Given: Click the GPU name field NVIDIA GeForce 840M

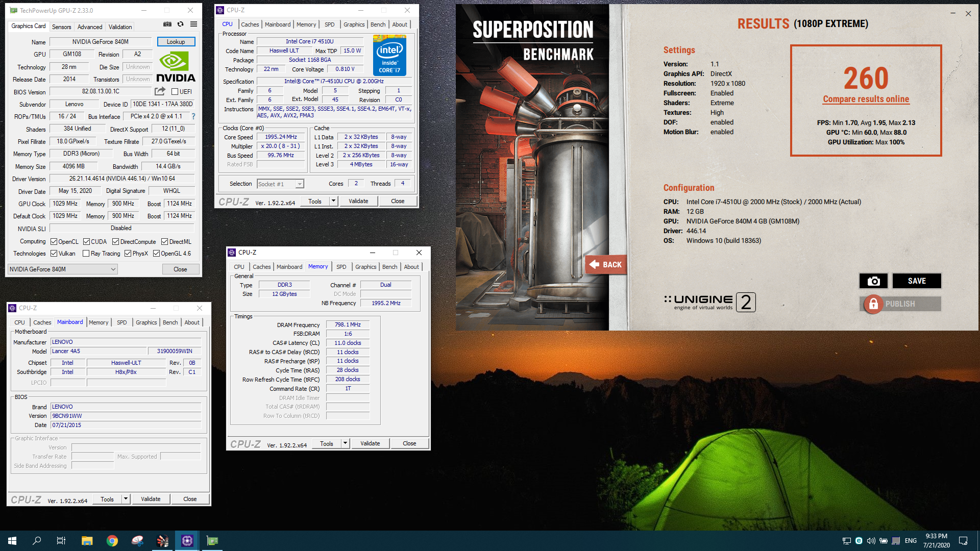Looking at the screenshot, I should coord(101,42).
